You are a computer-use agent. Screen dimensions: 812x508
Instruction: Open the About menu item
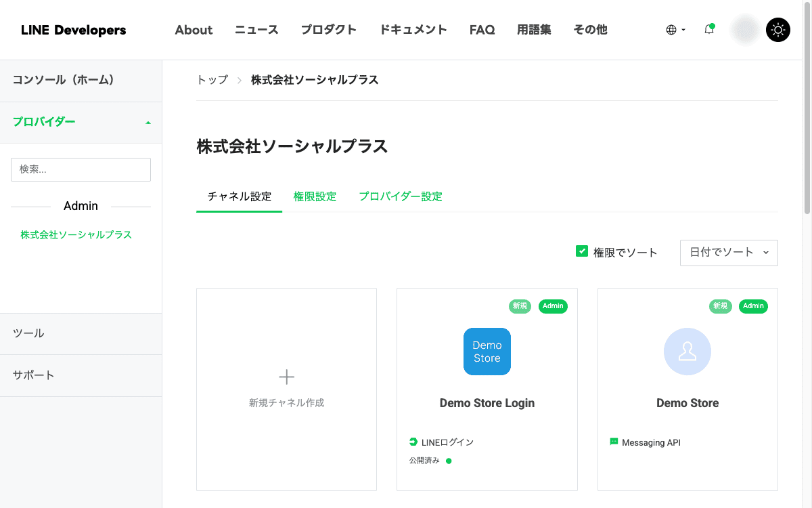[194, 30]
